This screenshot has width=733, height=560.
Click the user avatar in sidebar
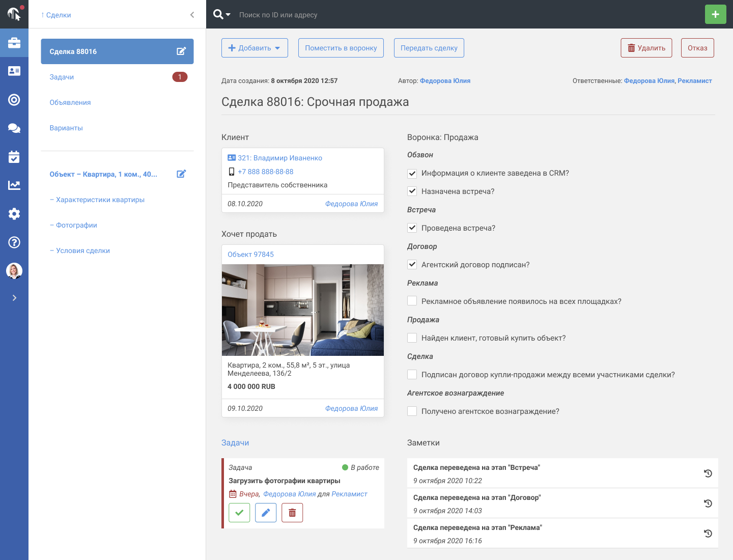tap(14, 271)
